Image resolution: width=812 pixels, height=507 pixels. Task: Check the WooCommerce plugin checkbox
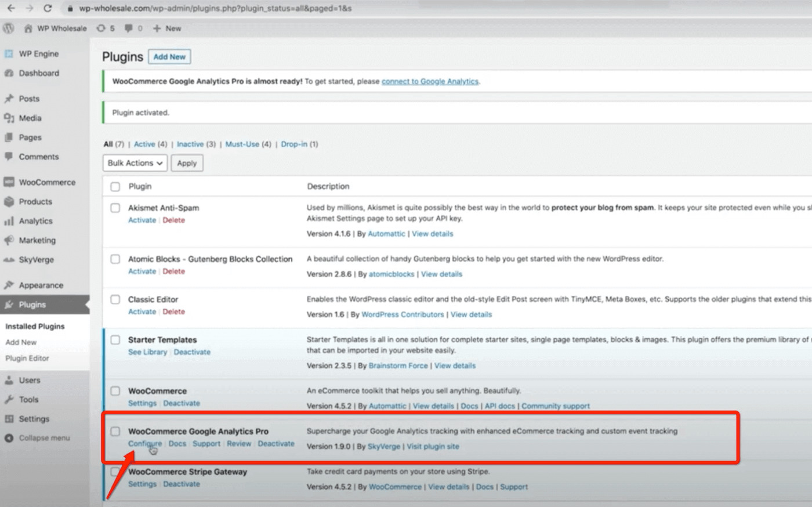click(x=115, y=391)
